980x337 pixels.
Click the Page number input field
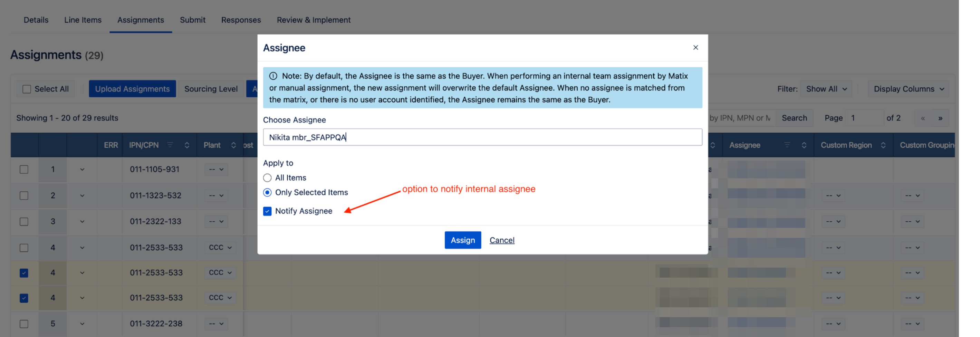[865, 118]
